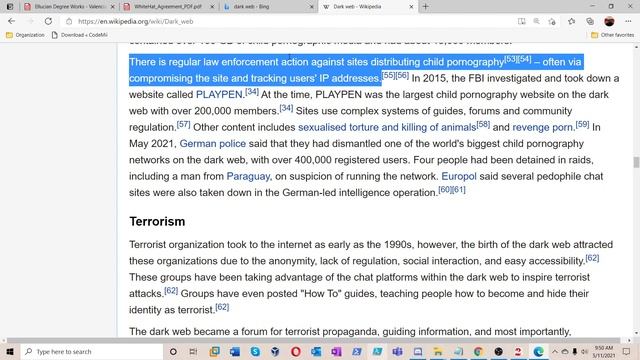Image resolution: width=640 pixels, height=360 pixels.
Task: Open Outlook from the taskbar
Action: (316, 351)
